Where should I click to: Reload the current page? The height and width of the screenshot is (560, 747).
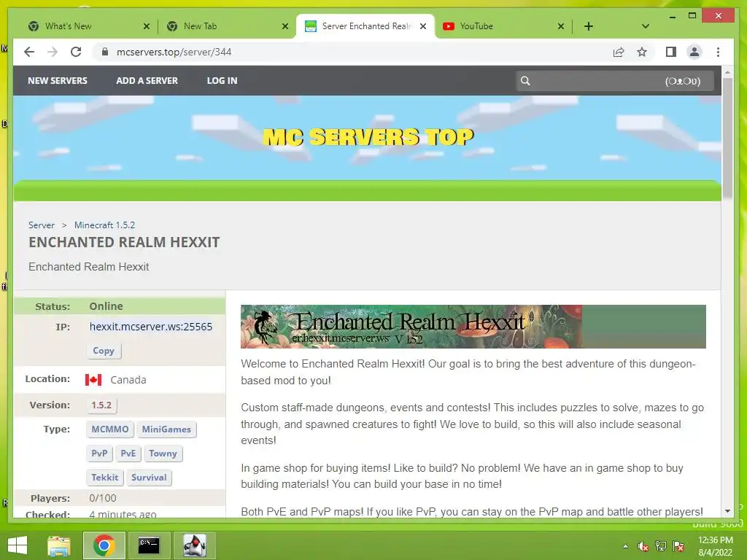[76, 52]
